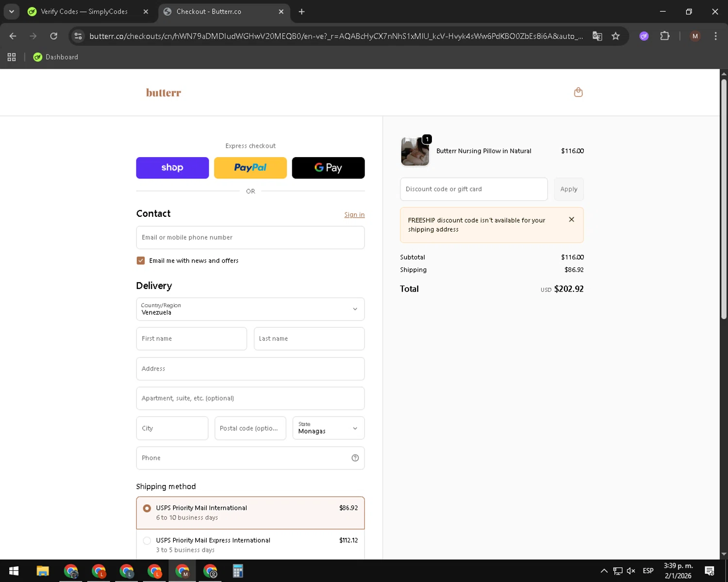Open Chrome three-dot menu

715,36
